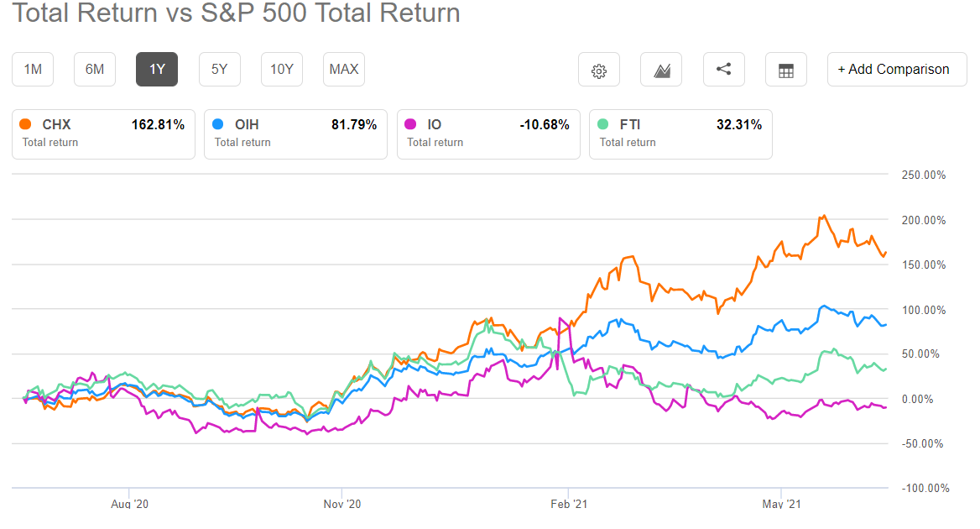Screen dimensions: 980x529
Task: Select the 5Y time range
Action: (219, 69)
